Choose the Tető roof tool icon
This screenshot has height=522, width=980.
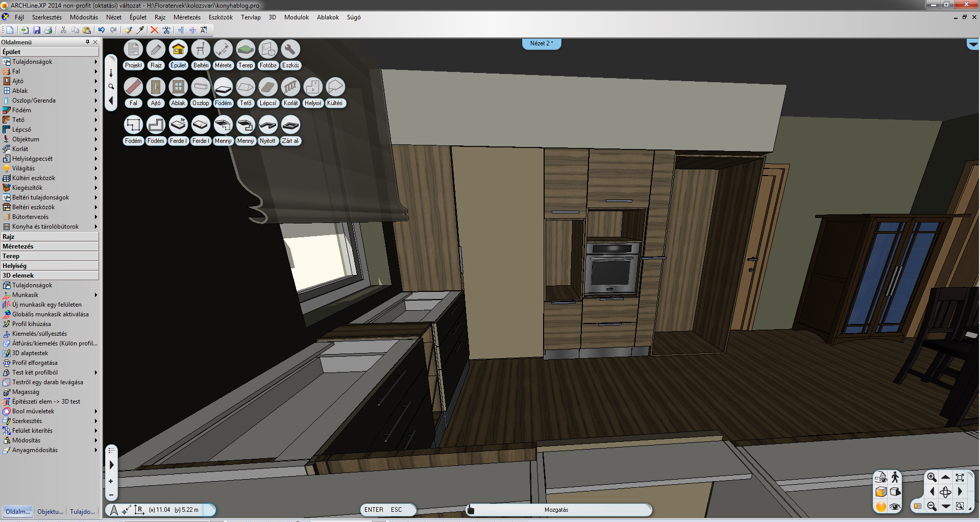(246, 87)
